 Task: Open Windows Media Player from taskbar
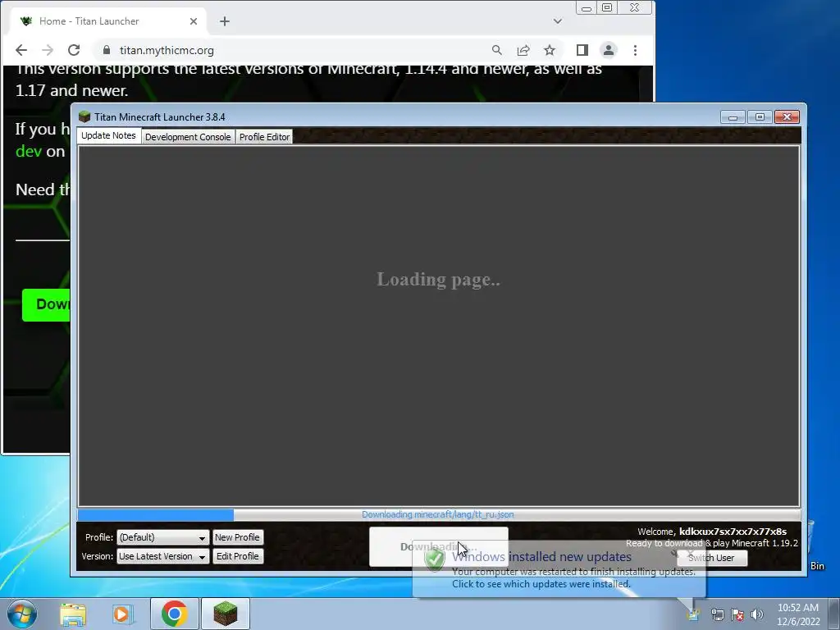123,614
